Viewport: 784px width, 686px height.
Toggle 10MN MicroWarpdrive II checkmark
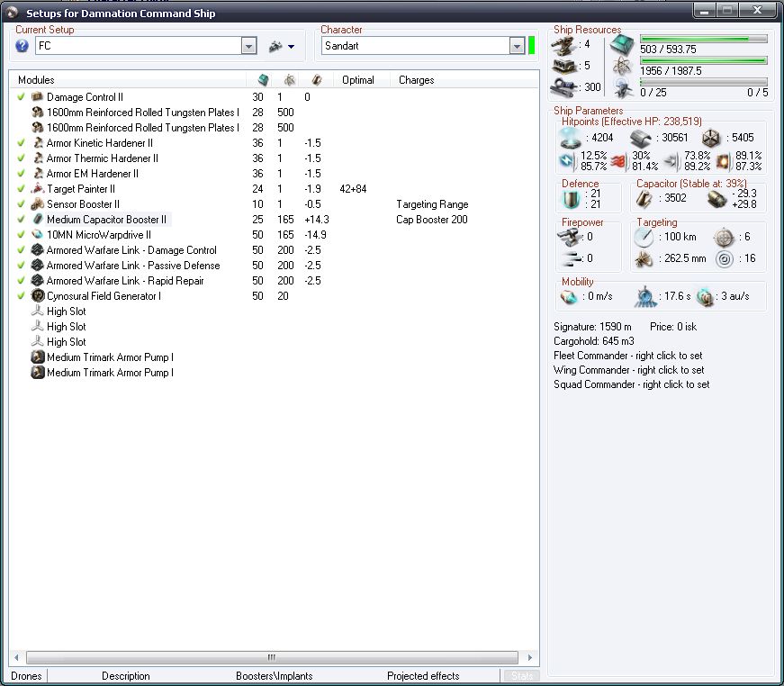point(21,234)
